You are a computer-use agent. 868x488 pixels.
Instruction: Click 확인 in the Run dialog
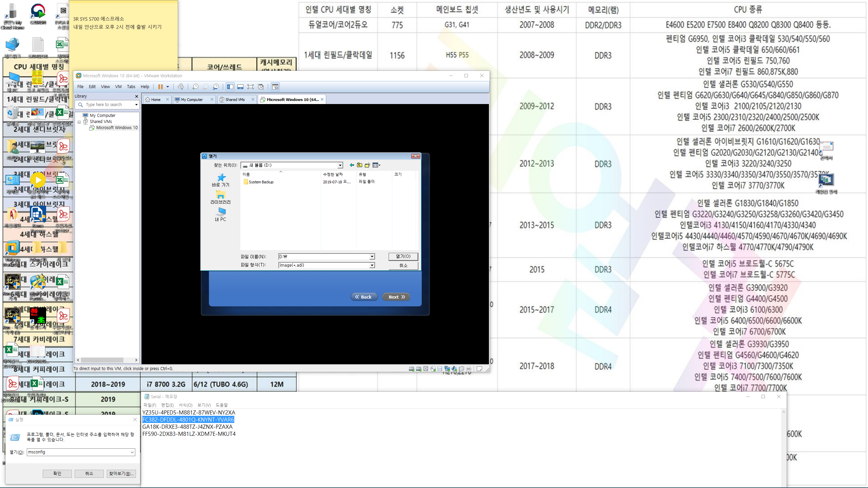[57, 473]
